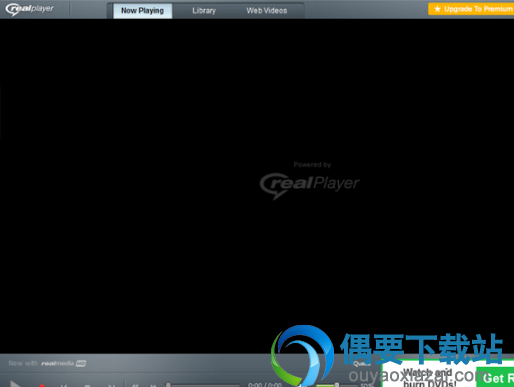Adjust the volume slider handle
514x387 pixels.
337,385
